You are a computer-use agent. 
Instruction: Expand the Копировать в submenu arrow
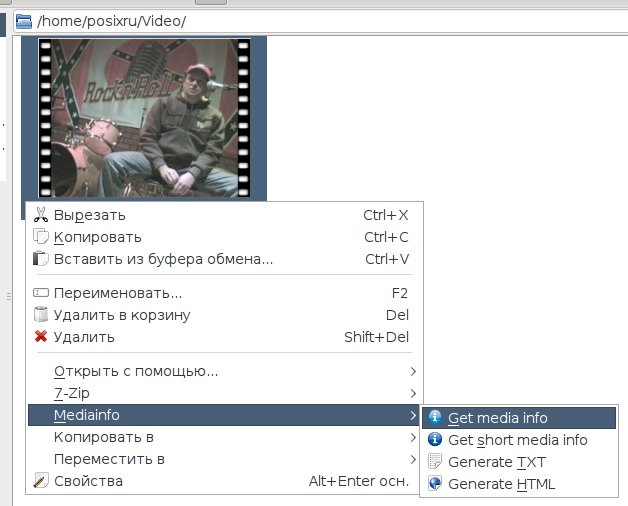(x=413, y=437)
